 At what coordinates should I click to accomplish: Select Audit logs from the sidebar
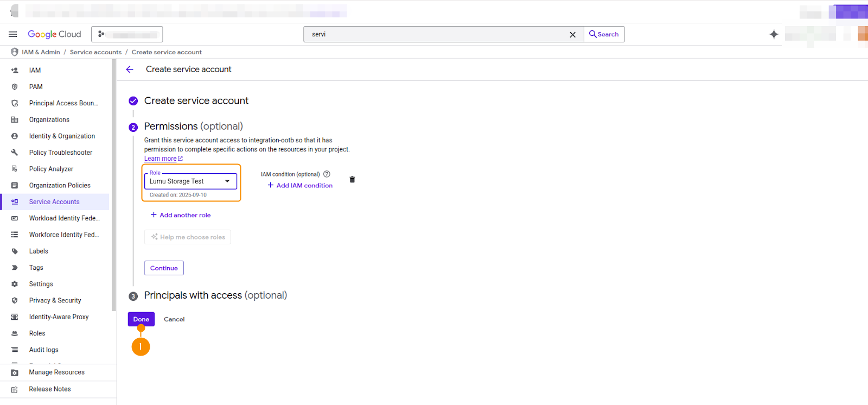43,350
